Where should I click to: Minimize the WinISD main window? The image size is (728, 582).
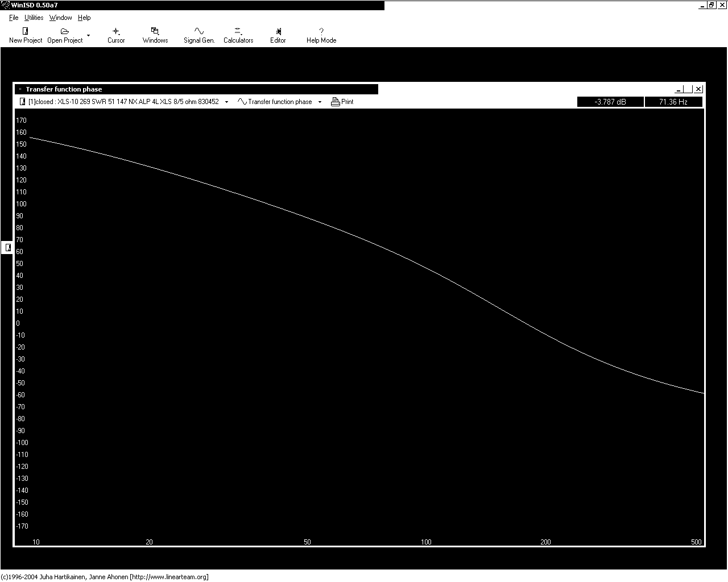(x=702, y=5)
